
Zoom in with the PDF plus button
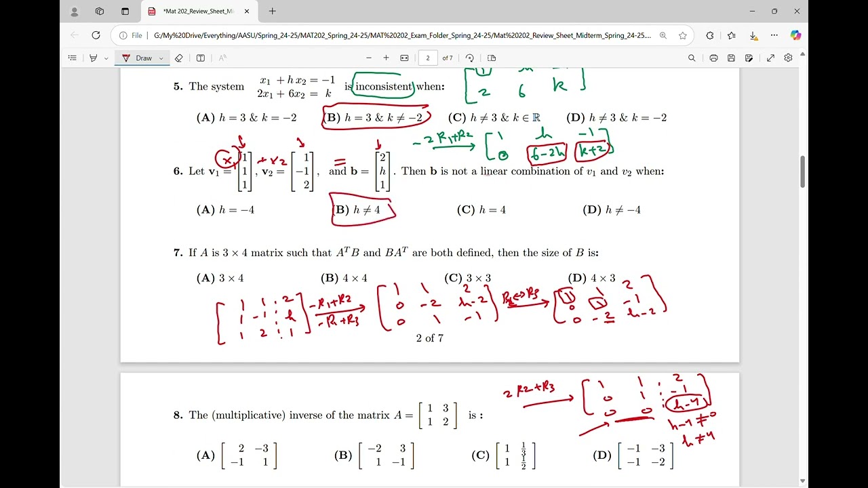(387, 58)
